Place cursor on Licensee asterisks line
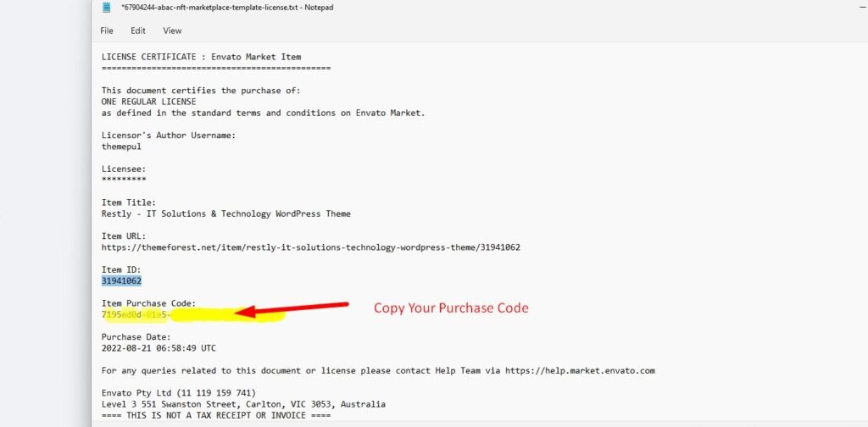The height and width of the screenshot is (427, 868). (x=124, y=180)
